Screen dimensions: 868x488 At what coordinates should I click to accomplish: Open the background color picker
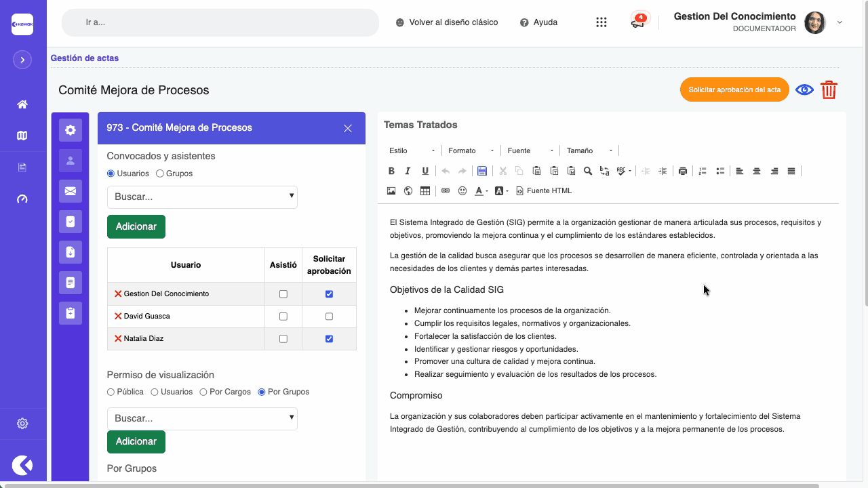tap(501, 191)
